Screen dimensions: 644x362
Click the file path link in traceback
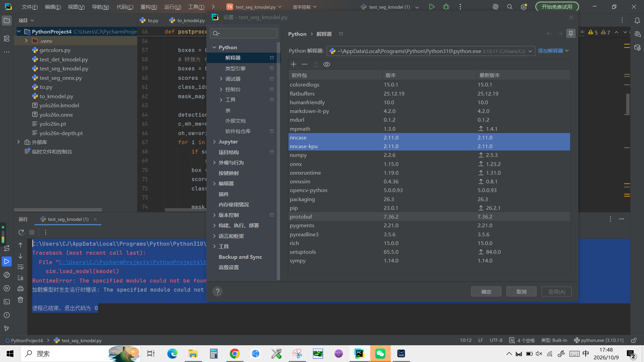(x=132, y=262)
